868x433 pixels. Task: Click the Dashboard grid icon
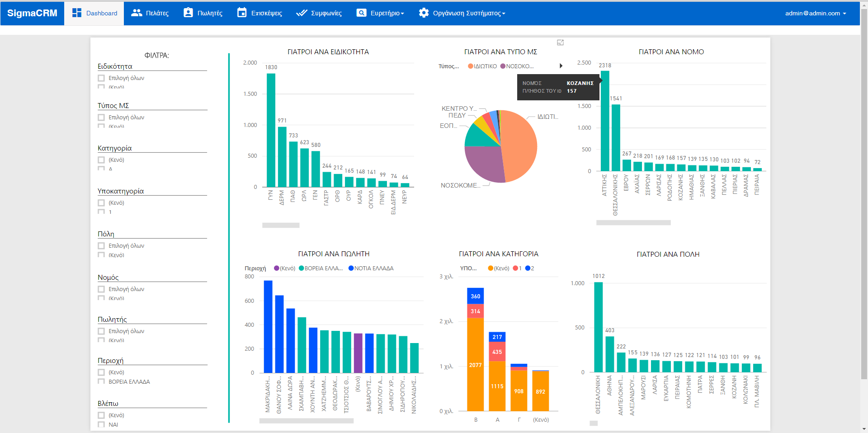[77, 13]
